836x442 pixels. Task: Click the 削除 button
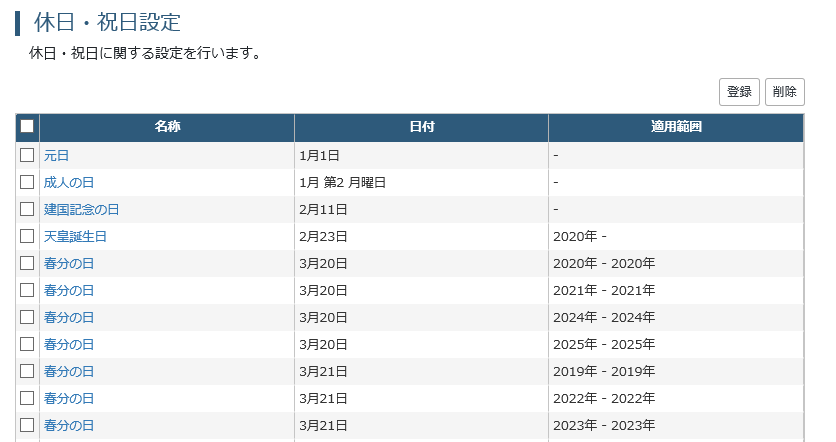784,92
